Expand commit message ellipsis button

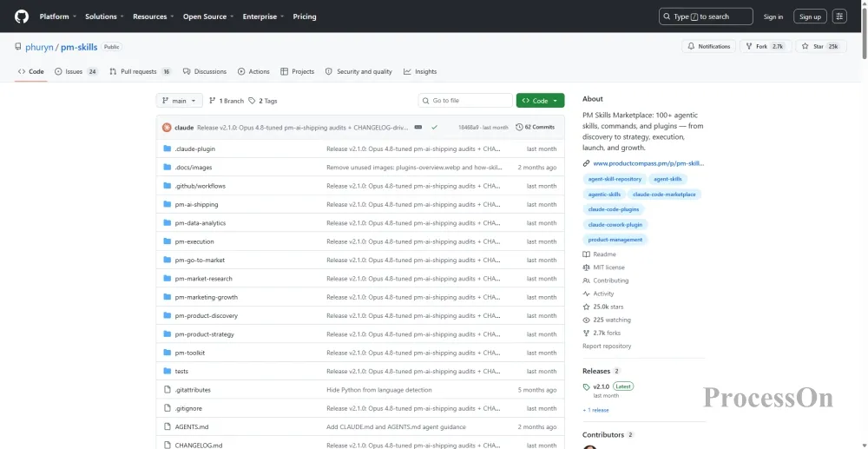coord(418,128)
